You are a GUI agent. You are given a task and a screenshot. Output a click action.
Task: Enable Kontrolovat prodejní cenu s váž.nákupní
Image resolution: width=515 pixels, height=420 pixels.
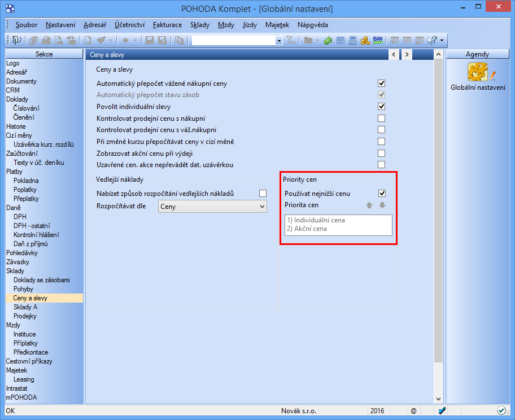(x=381, y=130)
